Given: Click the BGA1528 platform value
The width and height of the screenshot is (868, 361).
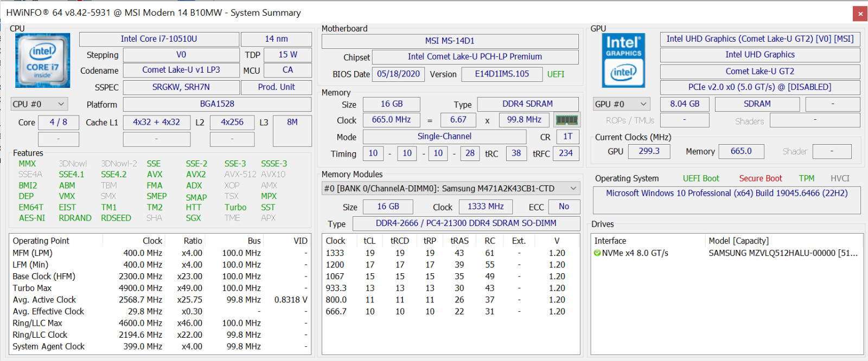Looking at the screenshot, I should click(x=217, y=104).
